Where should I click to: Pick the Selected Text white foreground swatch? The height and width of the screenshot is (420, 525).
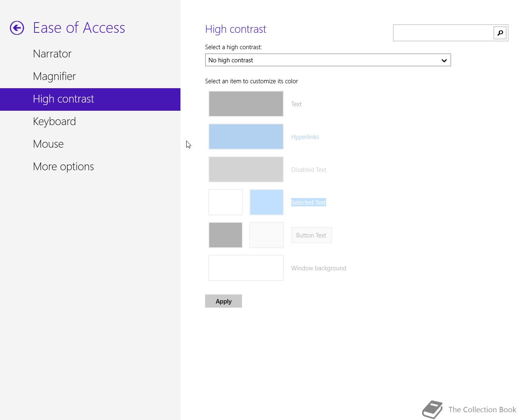pyautogui.click(x=226, y=202)
